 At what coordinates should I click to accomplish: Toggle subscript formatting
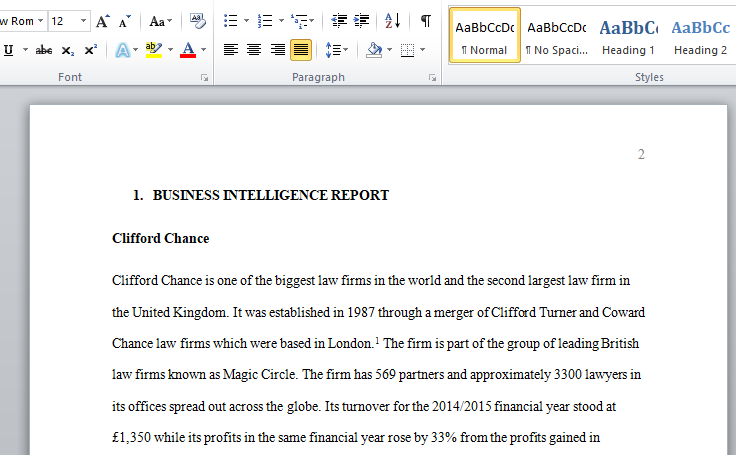pos(68,50)
